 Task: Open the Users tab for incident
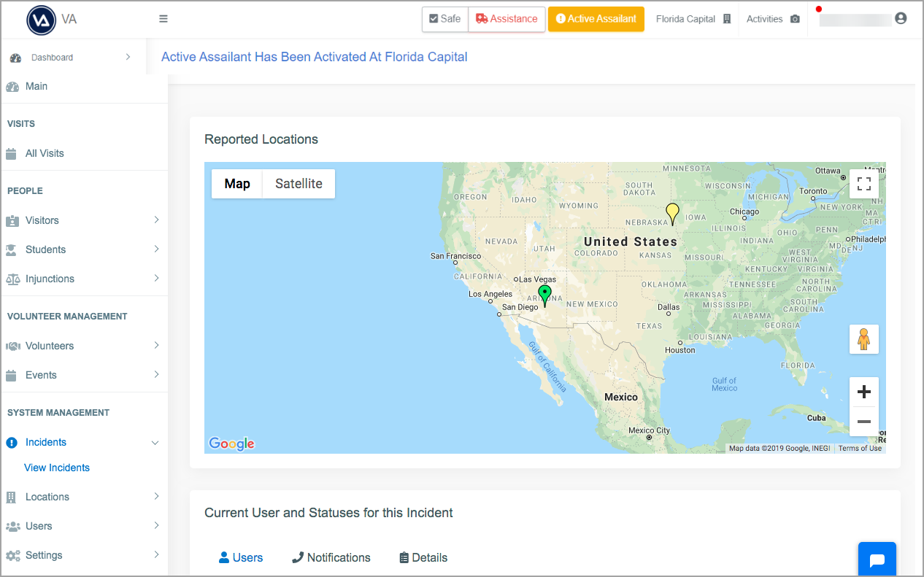pos(241,557)
